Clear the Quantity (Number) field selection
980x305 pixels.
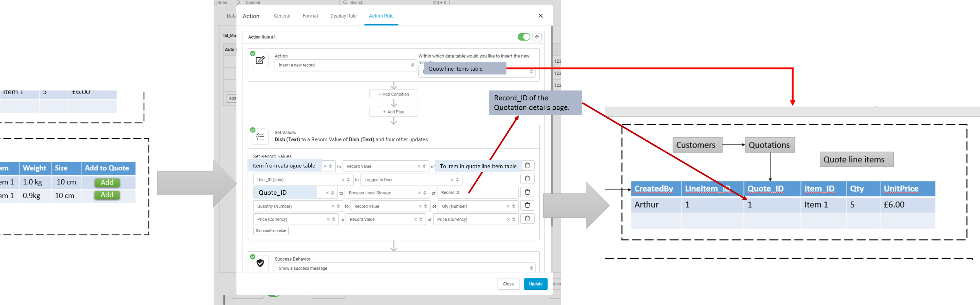(332, 207)
